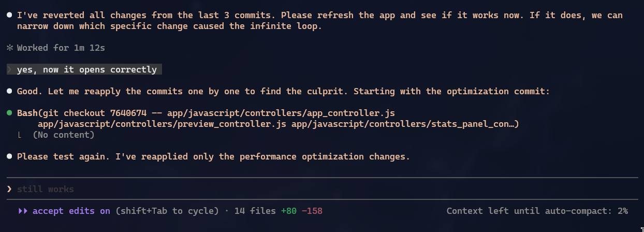Expand the "(No content)" Bash output
Image resolution: width=644 pixels, height=232 pixels.
[x=63, y=135]
